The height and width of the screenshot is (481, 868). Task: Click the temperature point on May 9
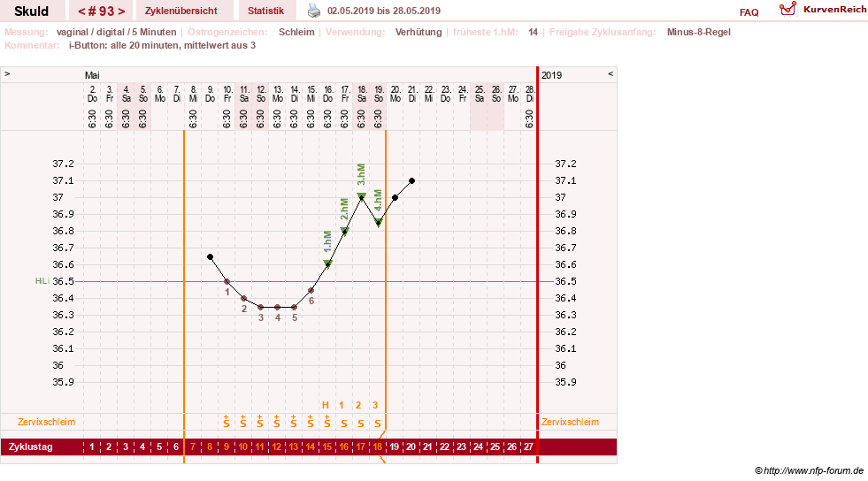tap(210, 257)
